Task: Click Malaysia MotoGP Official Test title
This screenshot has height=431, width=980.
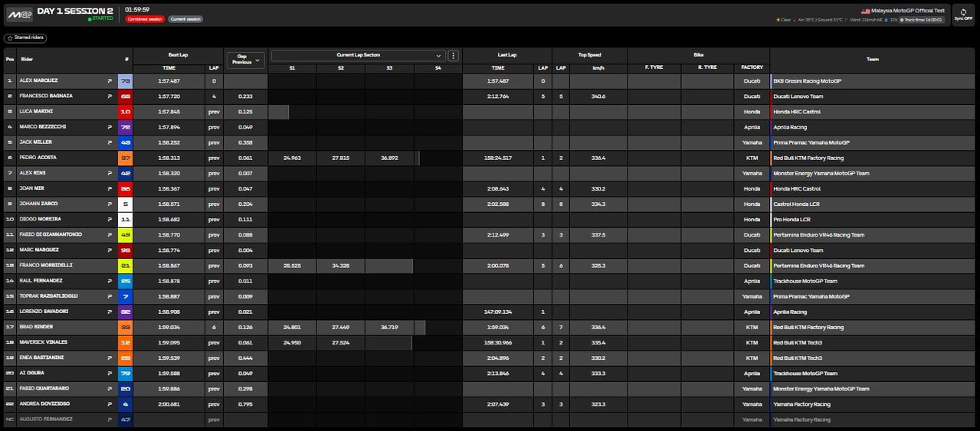Action: [x=908, y=11]
